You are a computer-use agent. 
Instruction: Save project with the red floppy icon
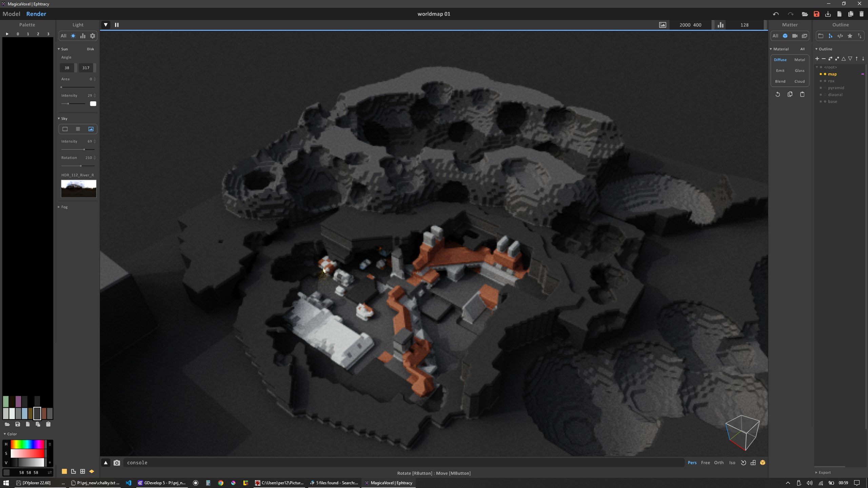coord(816,14)
